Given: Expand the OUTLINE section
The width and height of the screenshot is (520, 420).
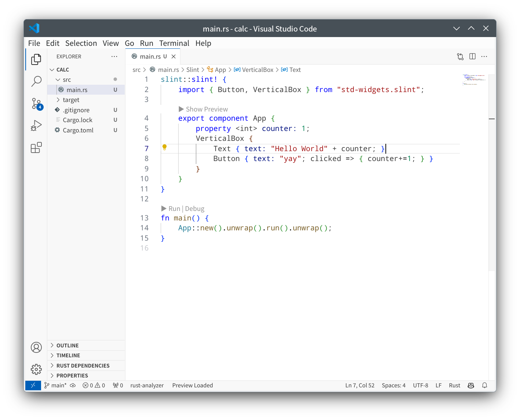Looking at the screenshot, I should 67,346.
